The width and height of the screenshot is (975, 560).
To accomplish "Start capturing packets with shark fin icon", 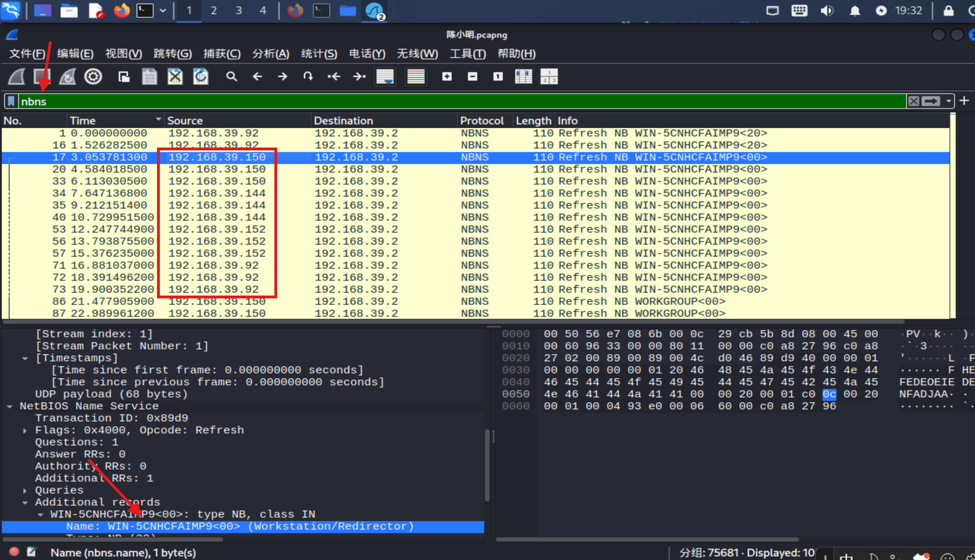I will [x=17, y=76].
